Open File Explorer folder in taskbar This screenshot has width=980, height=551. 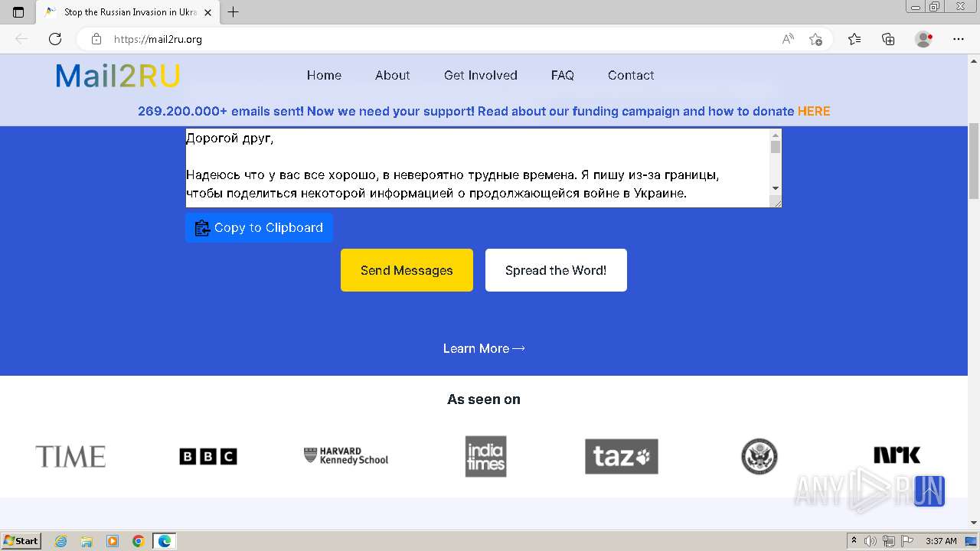87,541
